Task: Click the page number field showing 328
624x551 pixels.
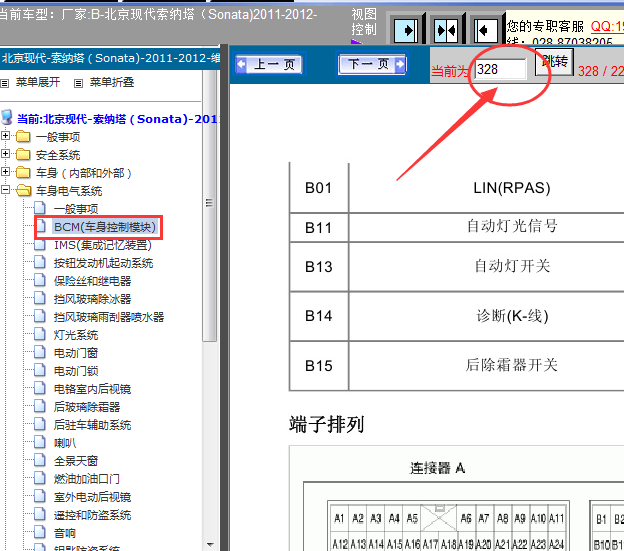Action: click(501, 69)
